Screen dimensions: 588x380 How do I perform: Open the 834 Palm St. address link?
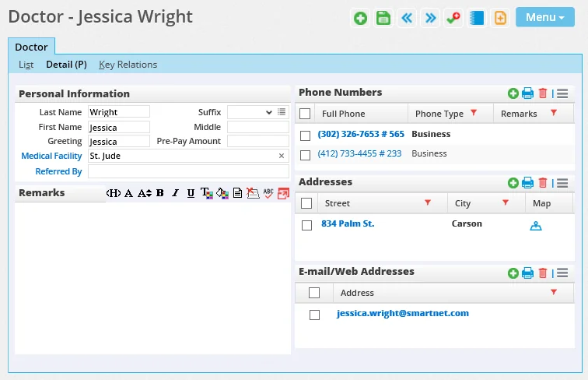coord(348,223)
